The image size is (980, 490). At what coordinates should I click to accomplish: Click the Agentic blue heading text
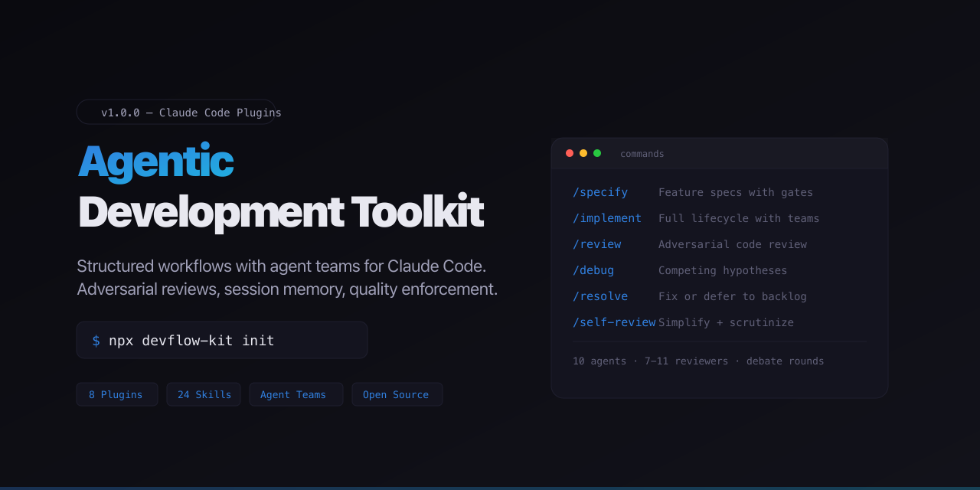tap(155, 162)
